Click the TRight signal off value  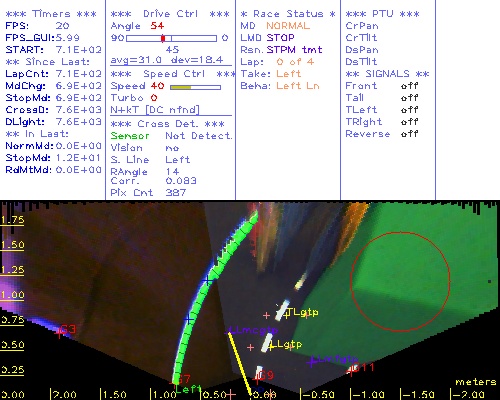click(409, 122)
